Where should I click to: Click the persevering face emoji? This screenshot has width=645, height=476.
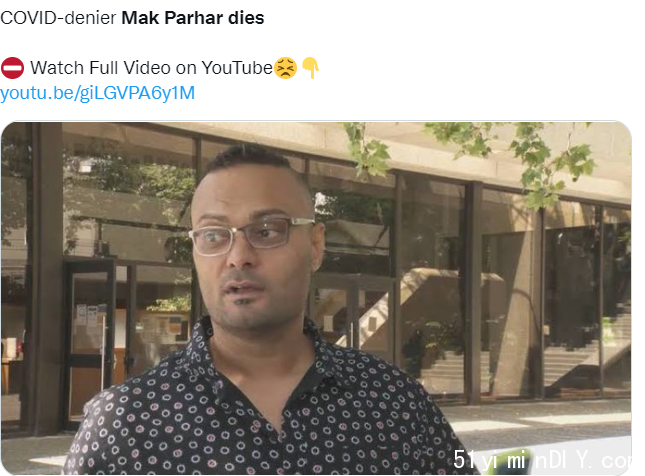pyautogui.click(x=285, y=68)
